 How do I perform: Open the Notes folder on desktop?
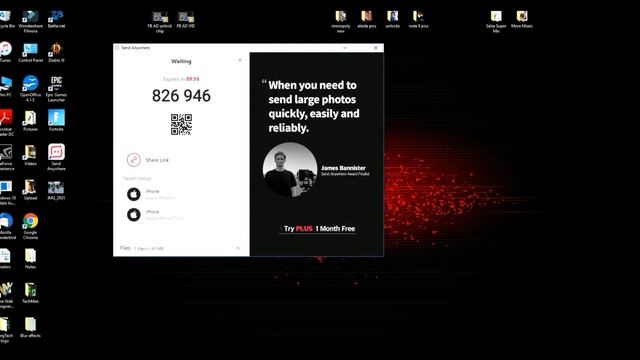tap(30, 259)
